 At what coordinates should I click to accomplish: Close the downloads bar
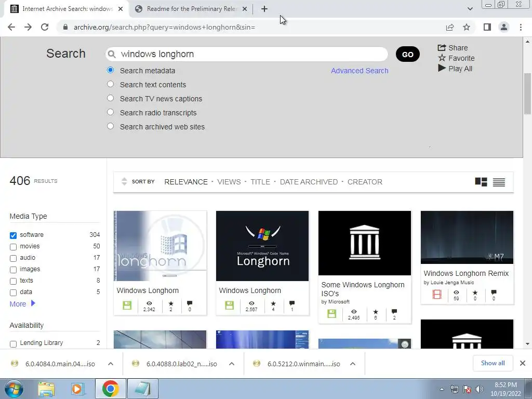point(523,363)
